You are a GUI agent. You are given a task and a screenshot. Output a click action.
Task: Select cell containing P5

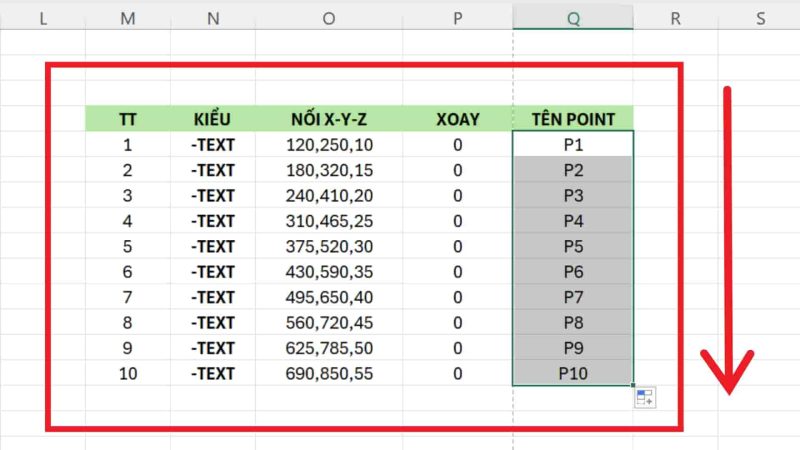click(573, 246)
